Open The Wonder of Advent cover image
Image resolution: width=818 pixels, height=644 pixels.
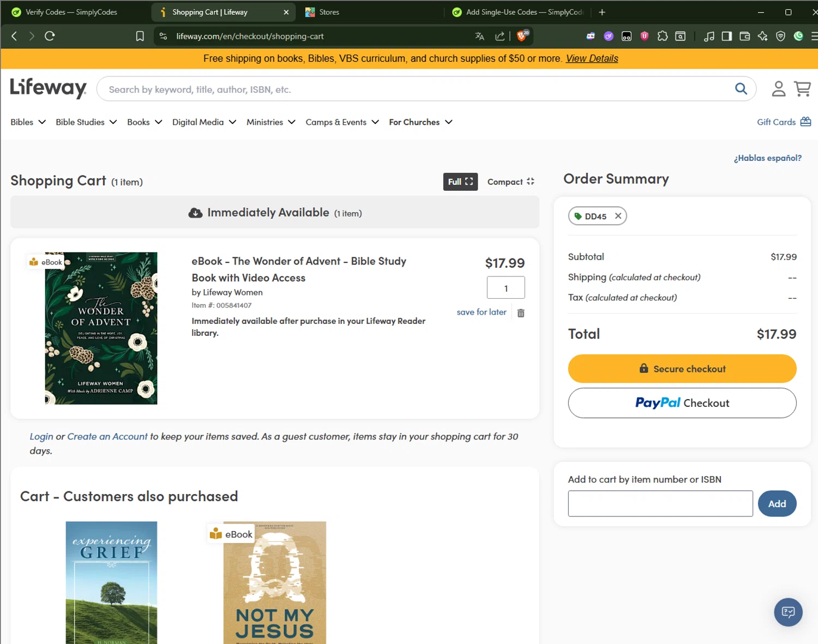(x=101, y=328)
